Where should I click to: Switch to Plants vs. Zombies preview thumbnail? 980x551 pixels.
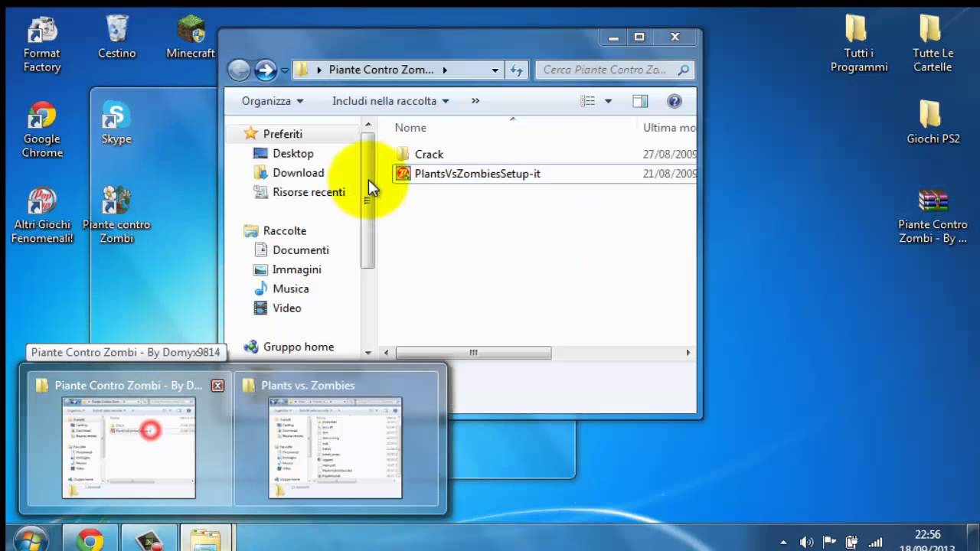(x=335, y=448)
